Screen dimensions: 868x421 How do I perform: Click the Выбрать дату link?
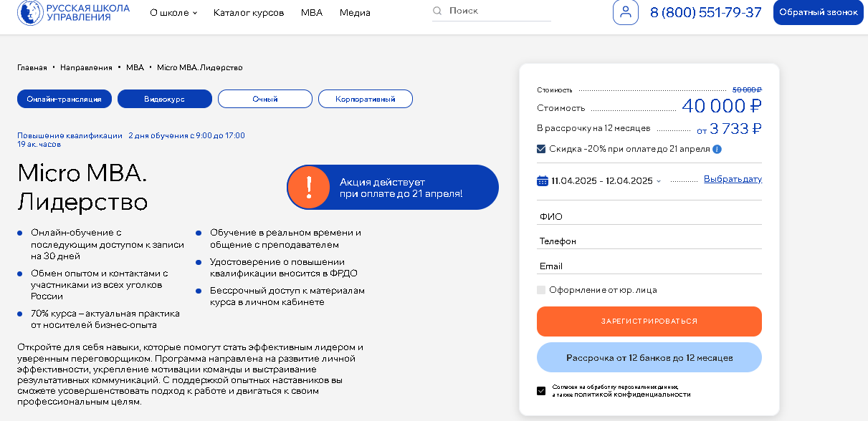[733, 179]
